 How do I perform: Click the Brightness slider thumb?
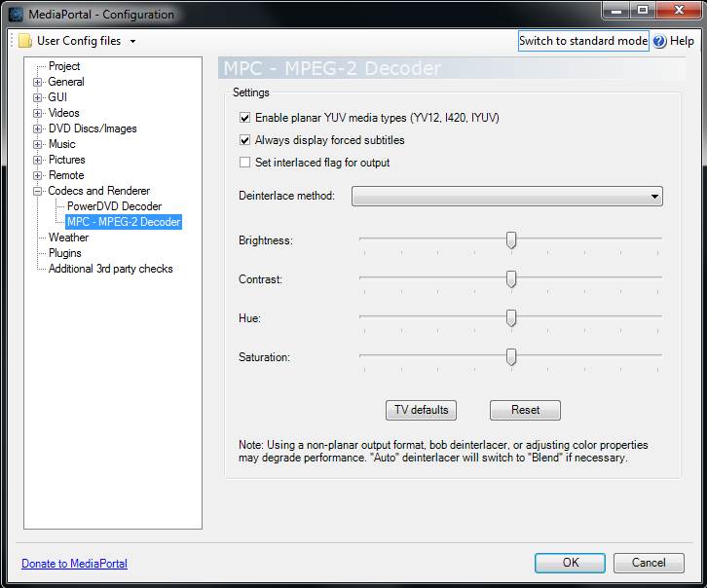point(511,240)
